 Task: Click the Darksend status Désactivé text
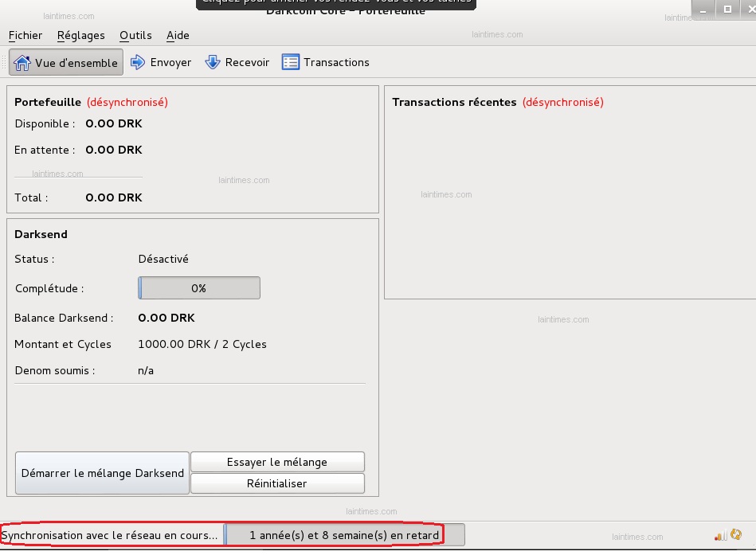163,260
